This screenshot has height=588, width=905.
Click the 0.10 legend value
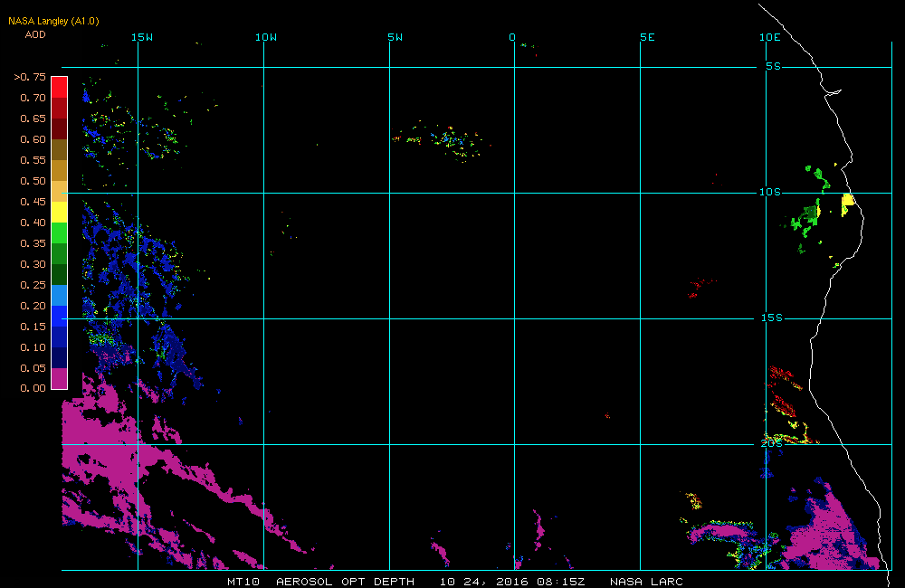pos(33,347)
